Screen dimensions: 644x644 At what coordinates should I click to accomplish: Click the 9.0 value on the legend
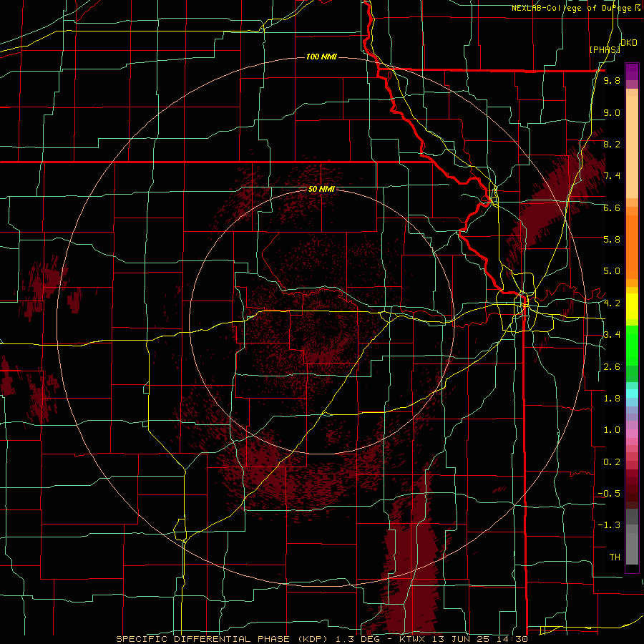click(x=612, y=112)
